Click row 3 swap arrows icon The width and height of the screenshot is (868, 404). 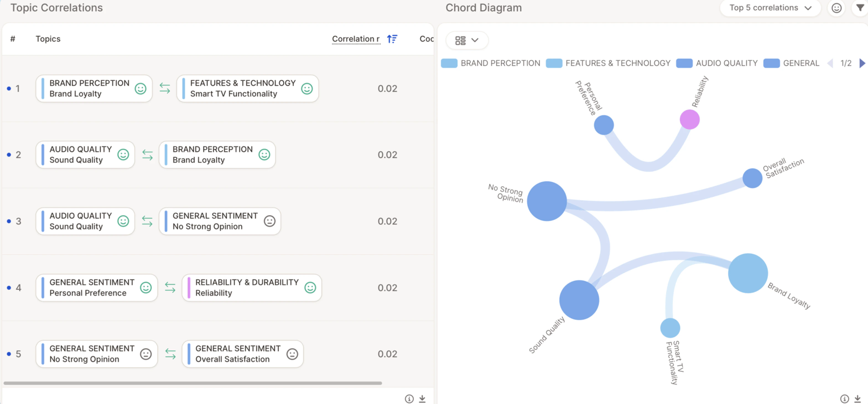(147, 221)
